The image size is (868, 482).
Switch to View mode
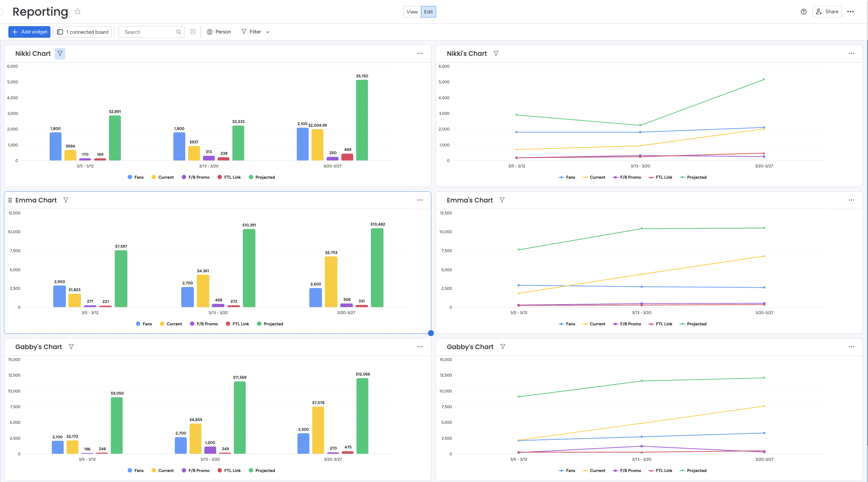(412, 12)
